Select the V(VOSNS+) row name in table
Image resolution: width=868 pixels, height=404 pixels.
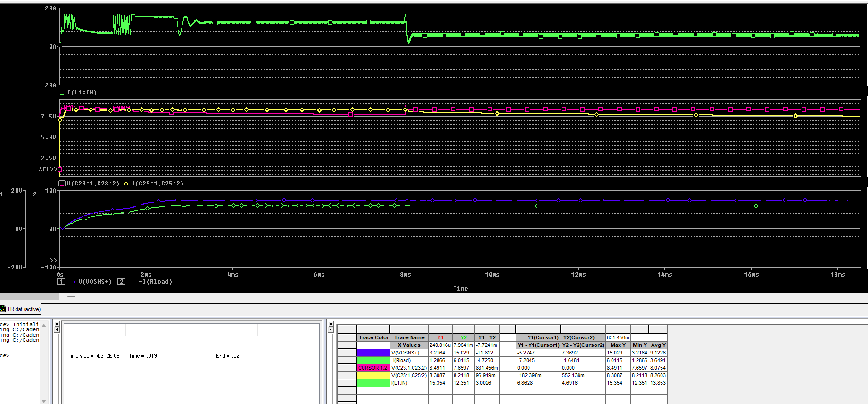click(409, 353)
